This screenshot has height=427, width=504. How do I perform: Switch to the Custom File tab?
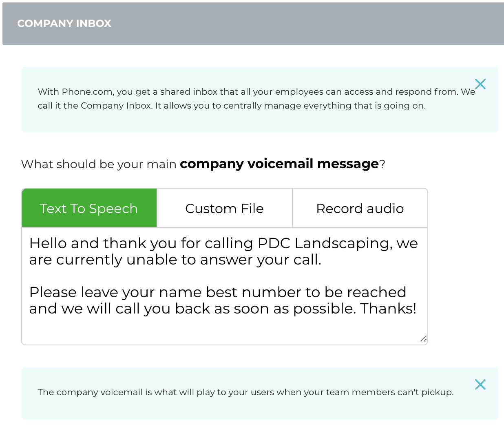click(x=224, y=208)
